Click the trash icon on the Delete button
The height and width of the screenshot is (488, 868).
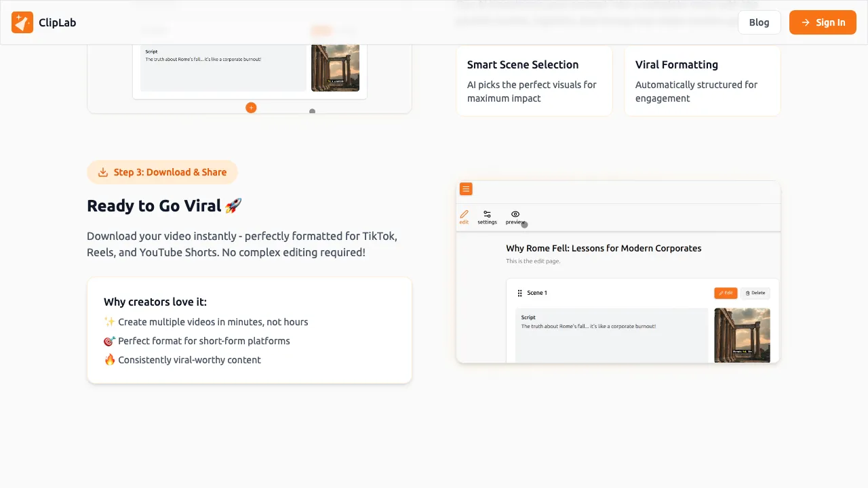pos(747,293)
